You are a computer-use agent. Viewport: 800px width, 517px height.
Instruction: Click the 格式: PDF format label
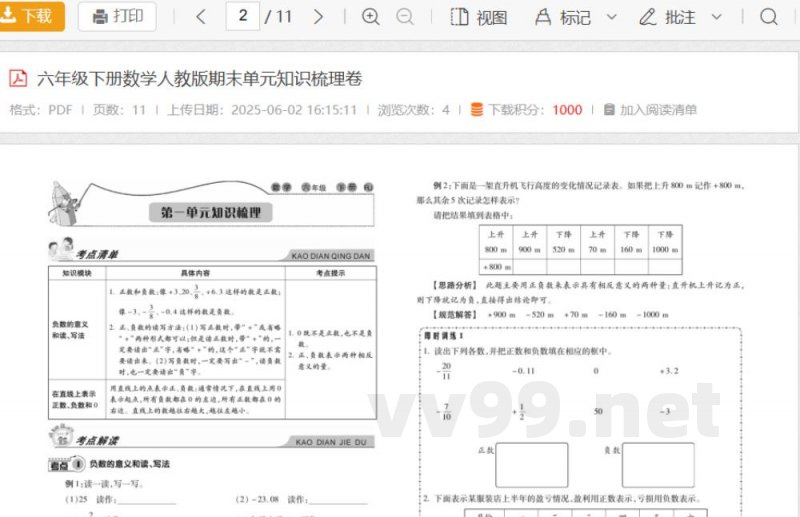pos(41,110)
